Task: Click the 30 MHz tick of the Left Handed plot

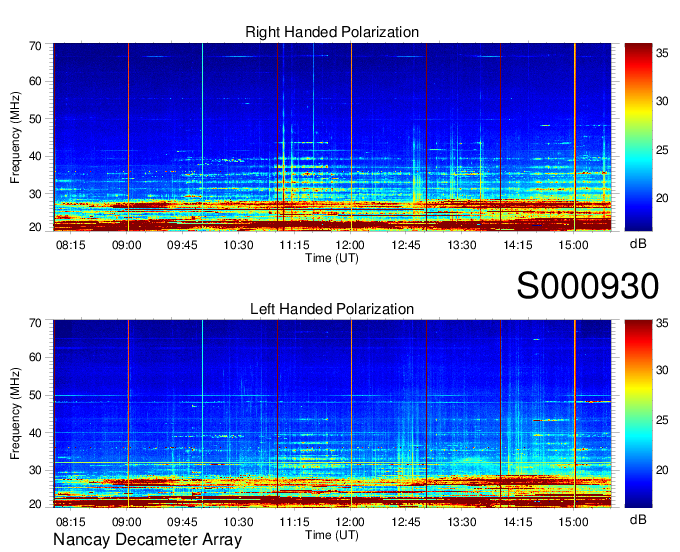Action: tap(35, 470)
